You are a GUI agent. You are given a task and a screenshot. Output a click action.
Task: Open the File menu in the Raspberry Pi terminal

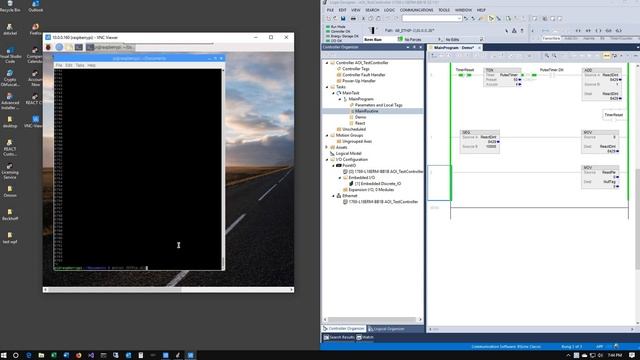pyautogui.click(x=59, y=65)
